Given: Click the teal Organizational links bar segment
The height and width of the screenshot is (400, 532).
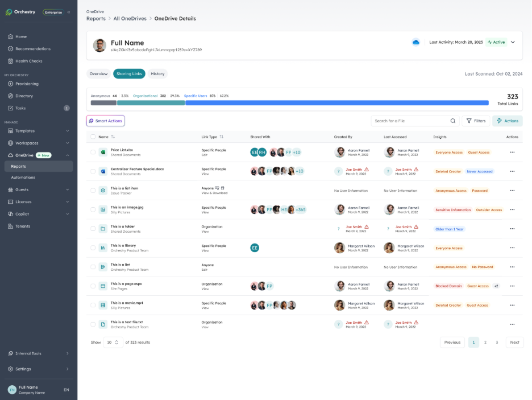Looking at the screenshot, I should click(151, 103).
